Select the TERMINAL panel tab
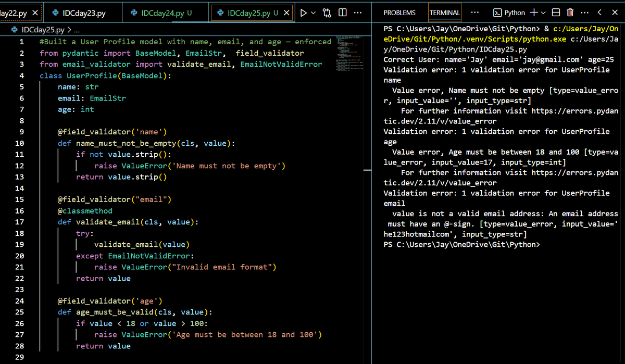The height and width of the screenshot is (364, 625). click(x=445, y=12)
